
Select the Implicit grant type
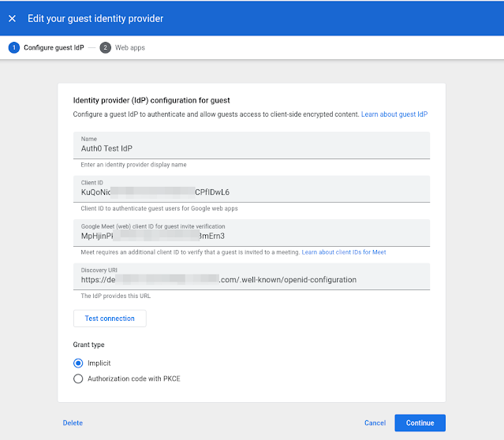pyautogui.click(x=78, y=364)
